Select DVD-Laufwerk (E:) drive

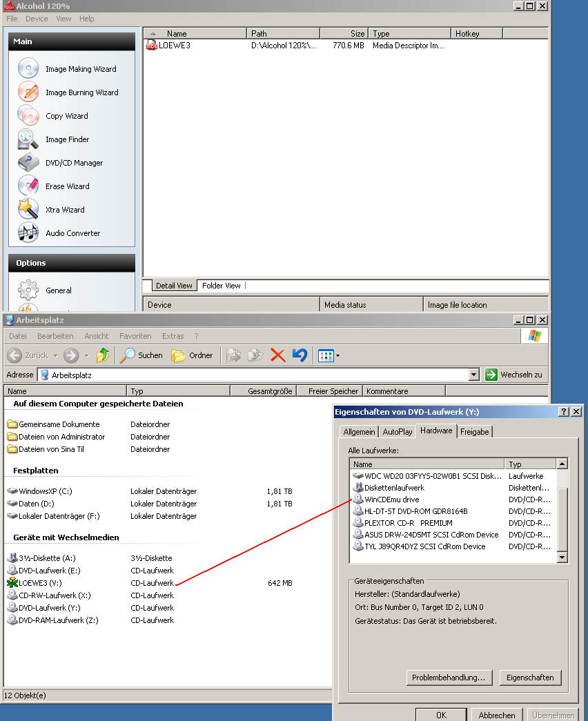tap(43, 570)
